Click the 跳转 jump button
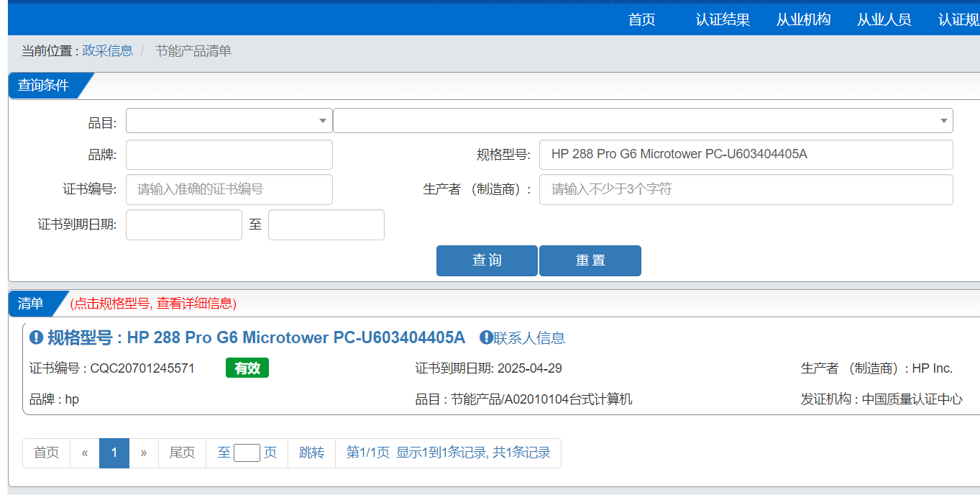 click(312, 453)
